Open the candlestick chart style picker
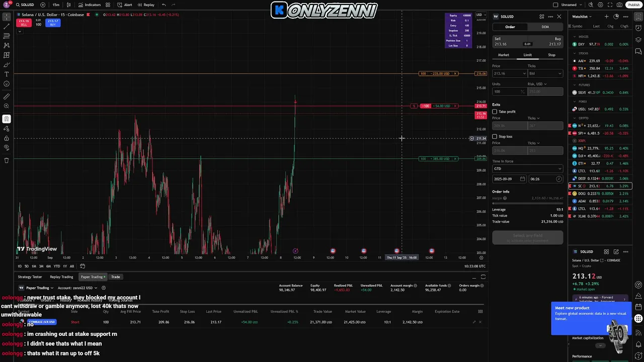 [x=69, y=5]
